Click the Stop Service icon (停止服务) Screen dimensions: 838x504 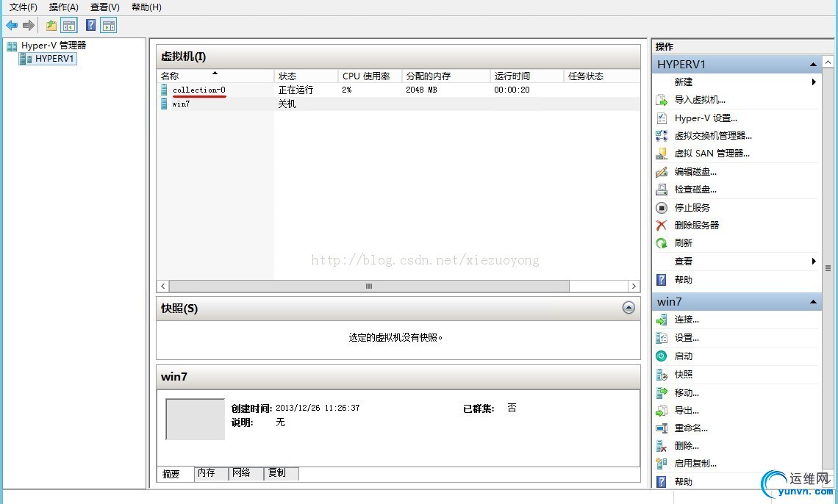point(662,208)
